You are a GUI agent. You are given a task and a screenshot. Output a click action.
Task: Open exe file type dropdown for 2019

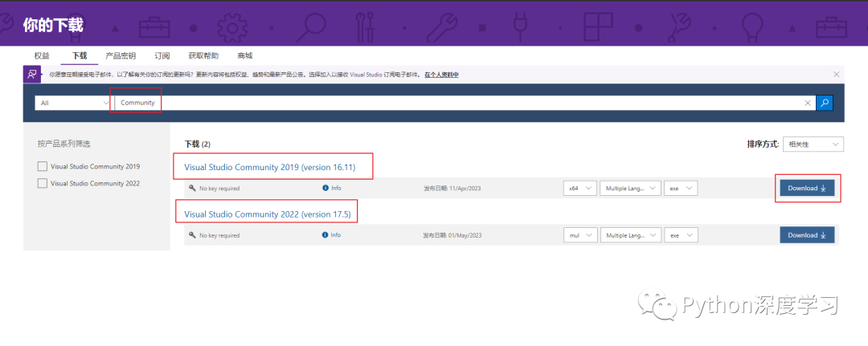tap(681, 189)
